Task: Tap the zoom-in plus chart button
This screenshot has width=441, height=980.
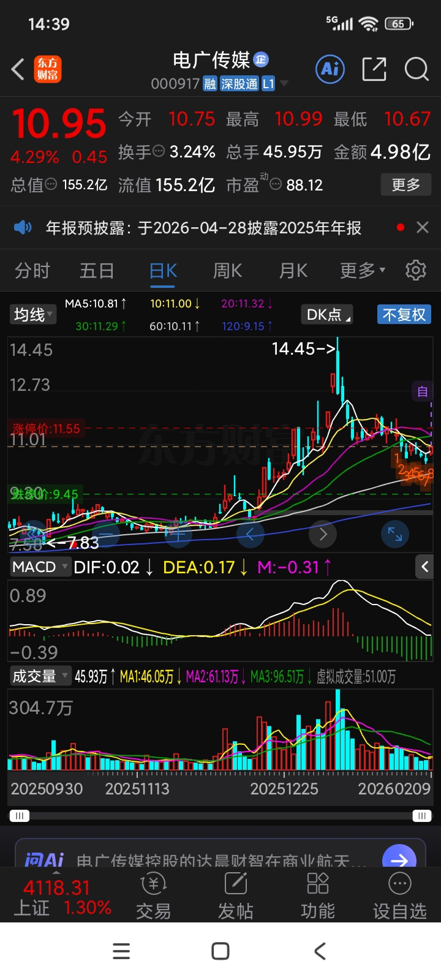Action: (x=178, y=535)
